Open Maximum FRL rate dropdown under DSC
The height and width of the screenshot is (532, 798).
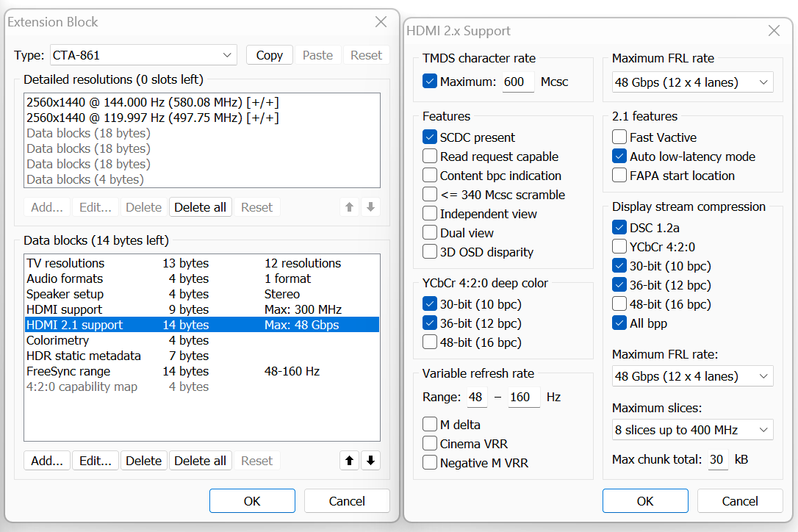(x=692, y=376)
